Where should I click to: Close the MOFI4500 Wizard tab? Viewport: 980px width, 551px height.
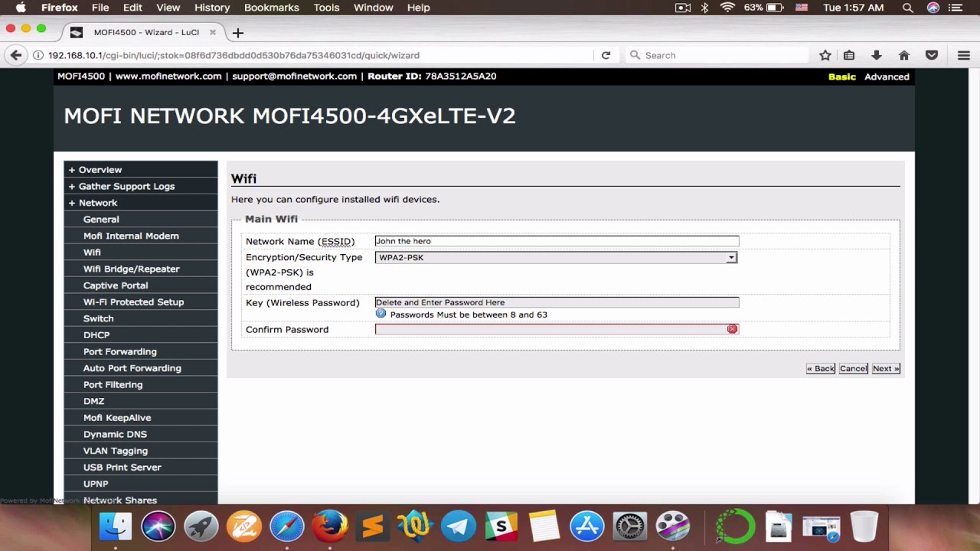[x=212, y=32]
